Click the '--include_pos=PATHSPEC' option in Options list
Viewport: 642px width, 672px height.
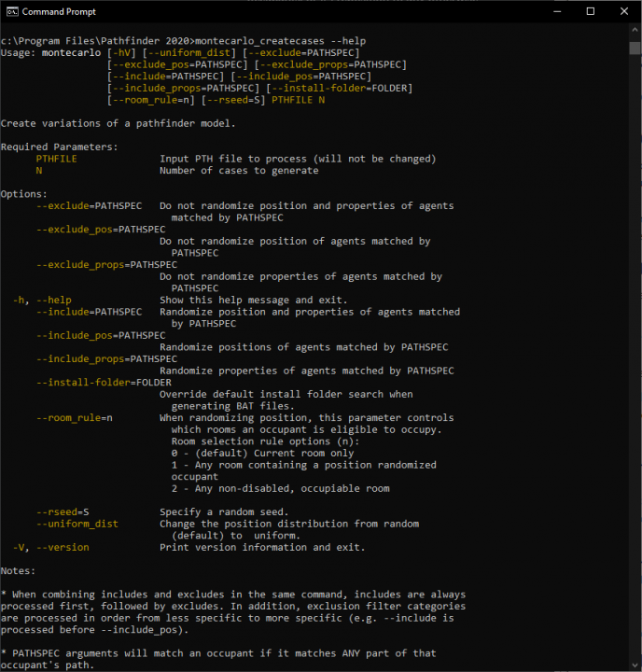pos(101,336)
